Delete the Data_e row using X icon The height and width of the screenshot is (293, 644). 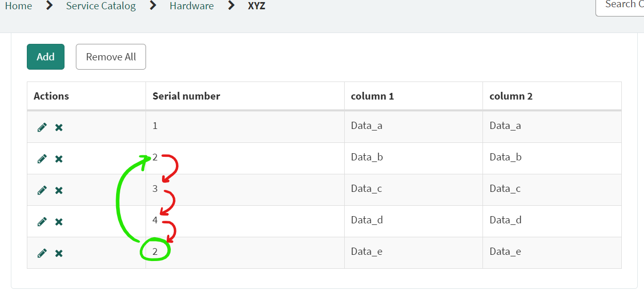(x=59, y=253)
